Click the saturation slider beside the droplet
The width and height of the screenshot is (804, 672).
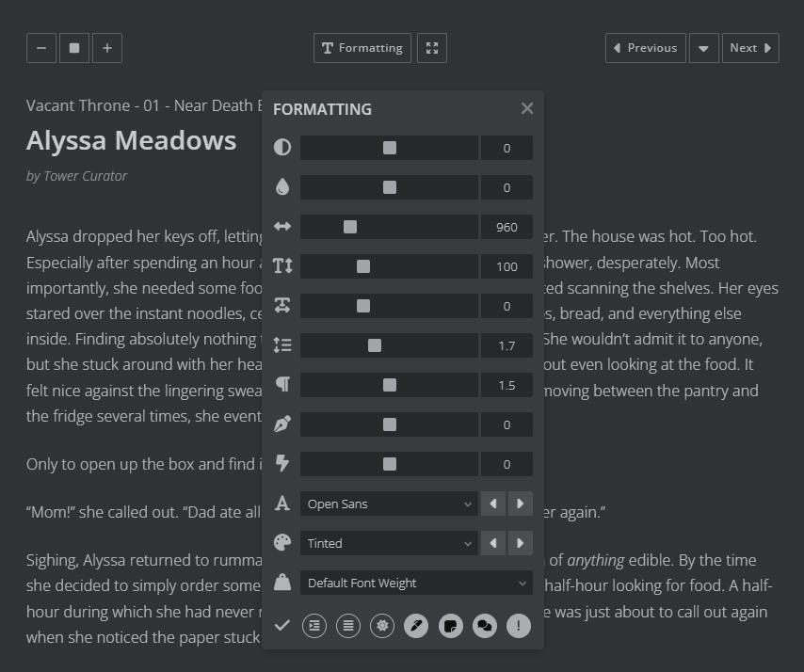(389, 187)
